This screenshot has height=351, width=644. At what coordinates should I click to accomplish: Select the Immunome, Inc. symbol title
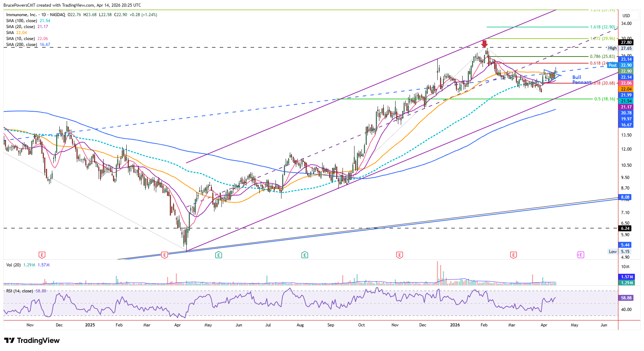(21, 15)
